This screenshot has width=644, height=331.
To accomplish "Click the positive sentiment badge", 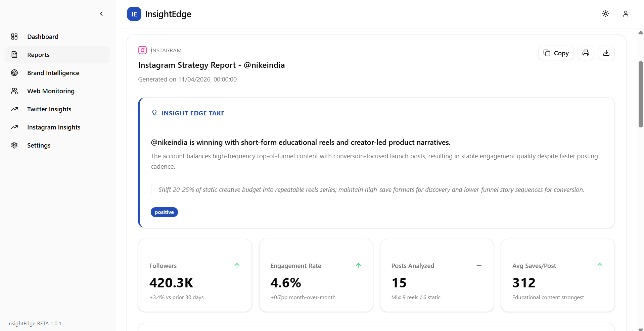I will coord(164,212).
